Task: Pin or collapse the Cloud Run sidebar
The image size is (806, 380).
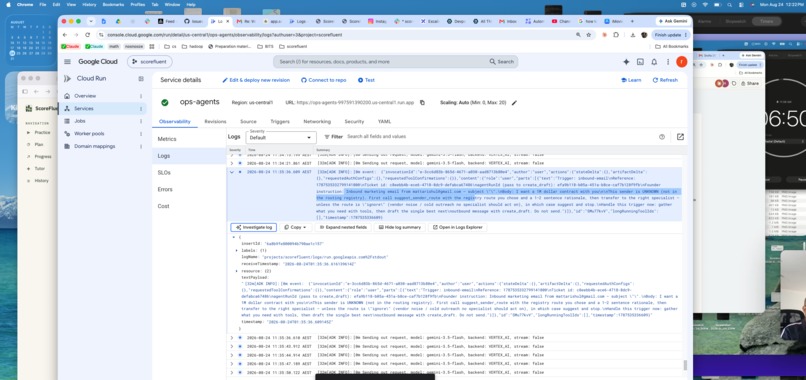Action: pyautogui.click(x=141, y=79)
